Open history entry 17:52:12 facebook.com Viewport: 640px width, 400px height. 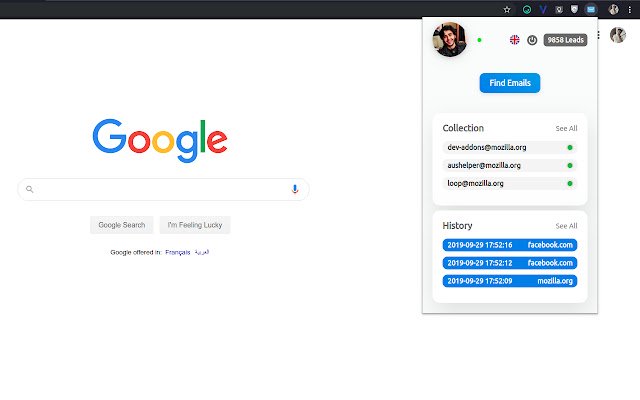pos(510,263)
